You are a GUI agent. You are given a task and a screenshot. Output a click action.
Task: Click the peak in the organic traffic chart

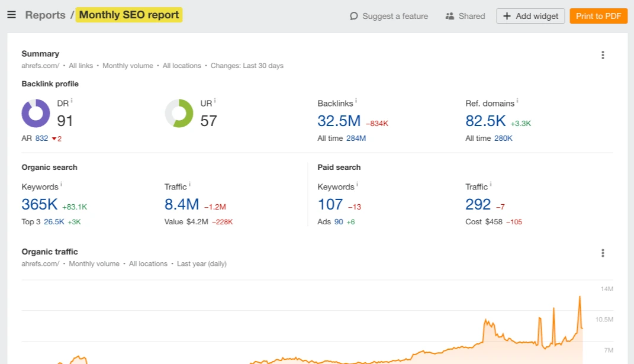(x=580, y=297)
